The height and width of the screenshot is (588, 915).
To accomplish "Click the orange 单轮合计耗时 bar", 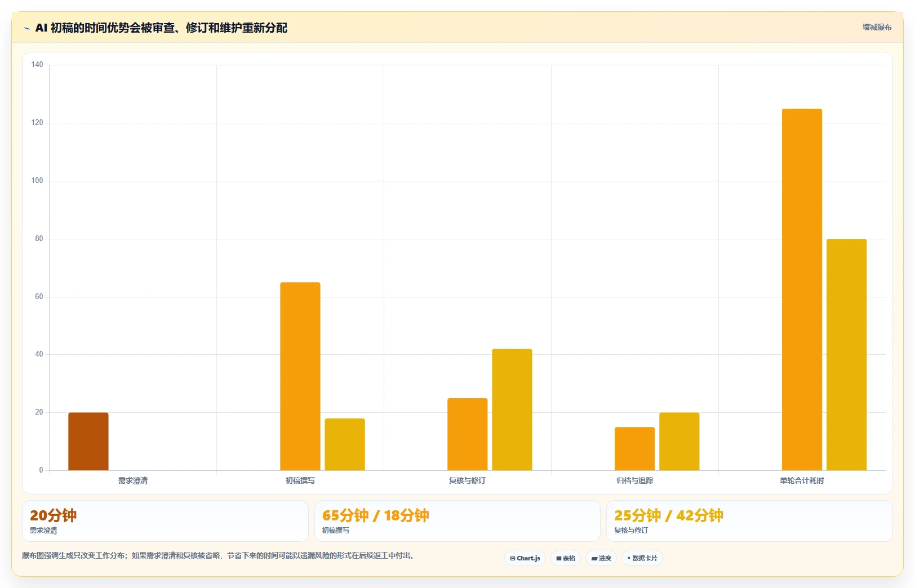I will click(x=802, y=289).
